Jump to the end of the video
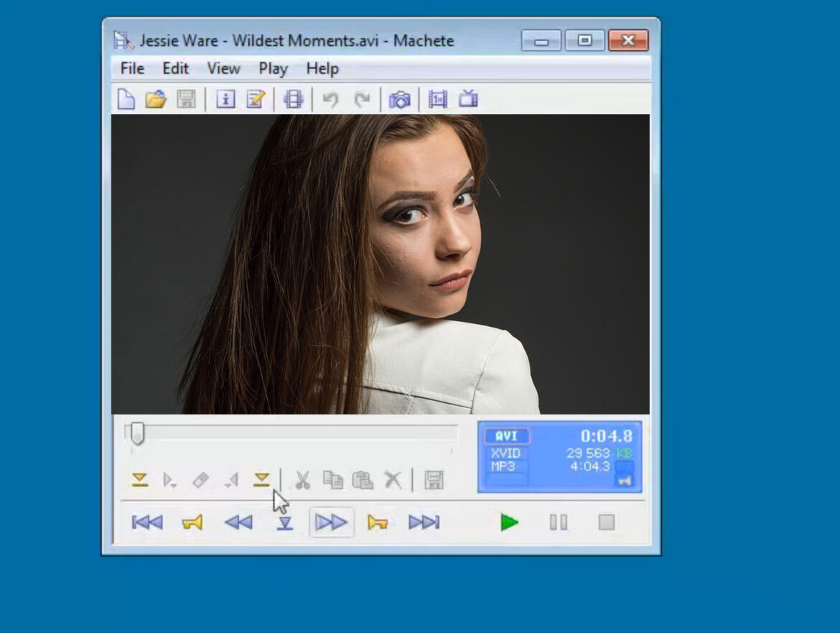This screenshot has height=633, width=840. 424,522
